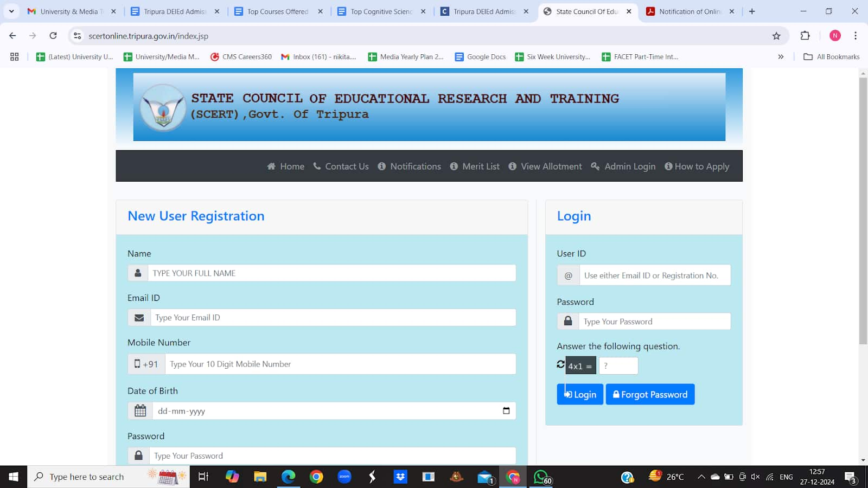Reload the page in the browser toolbar
The image size is (868, 488).
tap(53, 36)
